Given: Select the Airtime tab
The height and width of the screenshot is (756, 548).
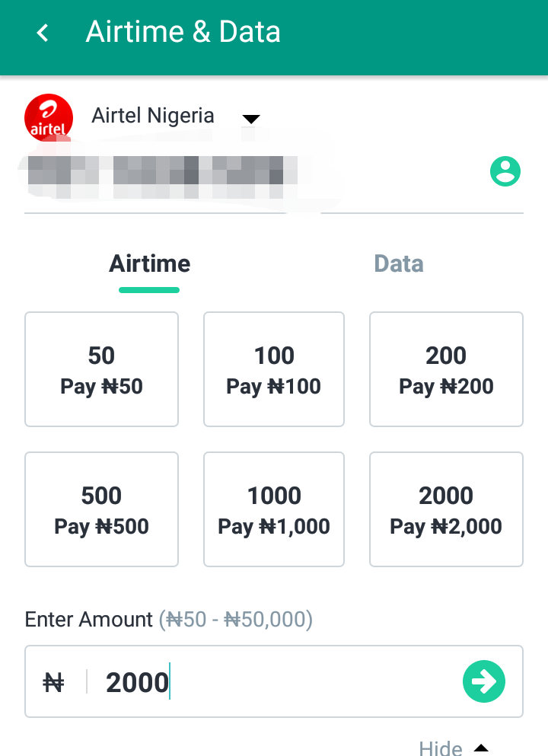Looking at the screenshot, I should pos(149,263).
